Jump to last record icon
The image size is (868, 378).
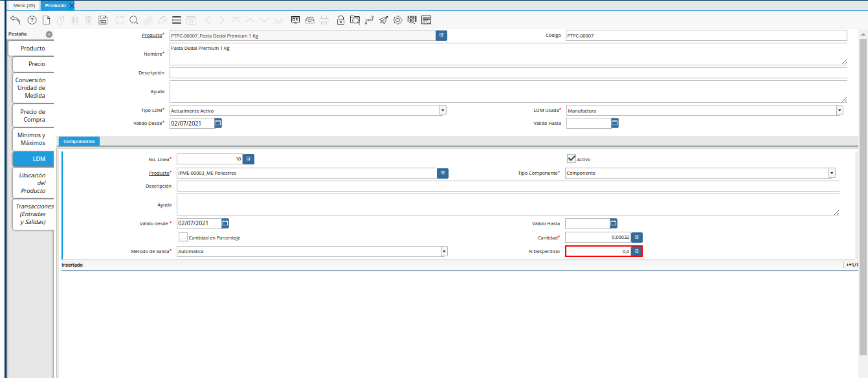point(278,20)
